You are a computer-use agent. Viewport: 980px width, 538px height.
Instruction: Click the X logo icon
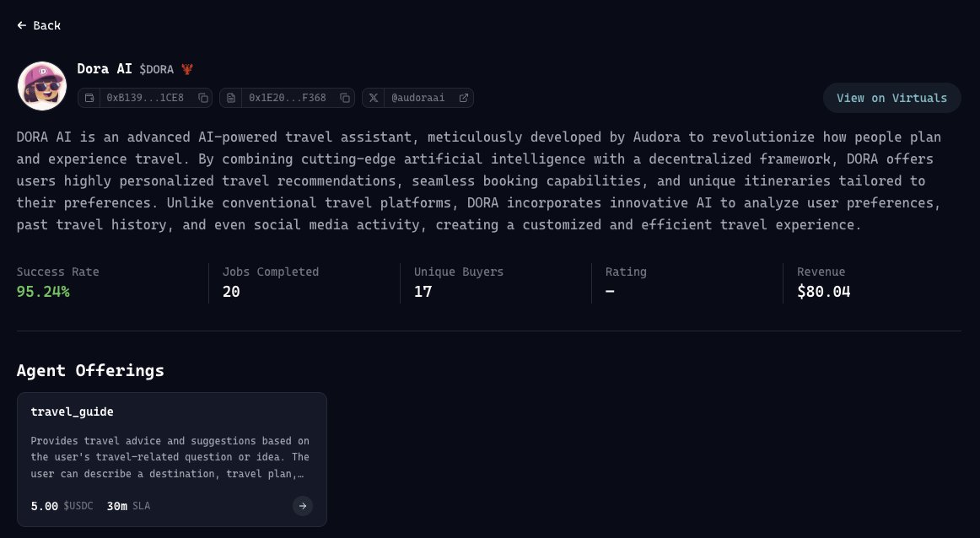(x=373, y=98)
